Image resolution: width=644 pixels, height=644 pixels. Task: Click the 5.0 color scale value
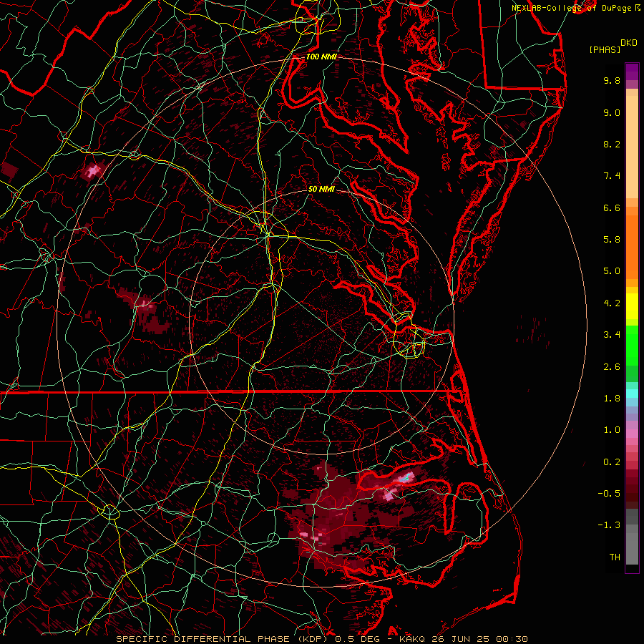coord(612,271)
